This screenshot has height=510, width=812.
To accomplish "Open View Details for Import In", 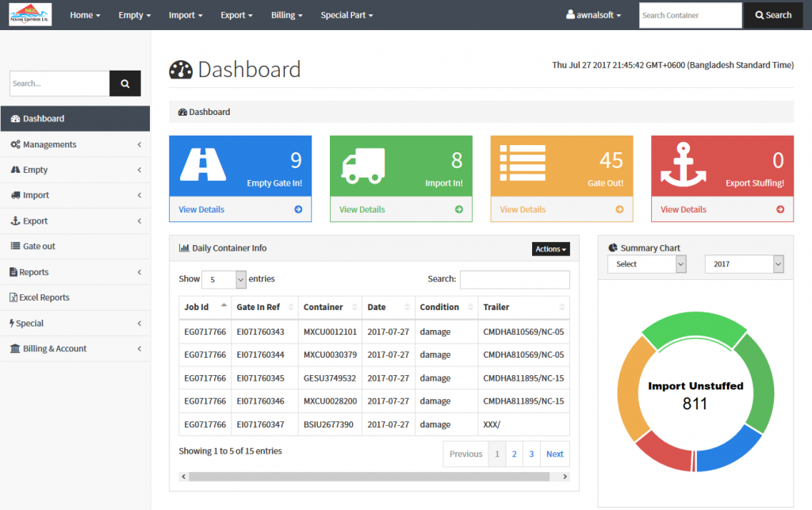I will coord(362,209).
